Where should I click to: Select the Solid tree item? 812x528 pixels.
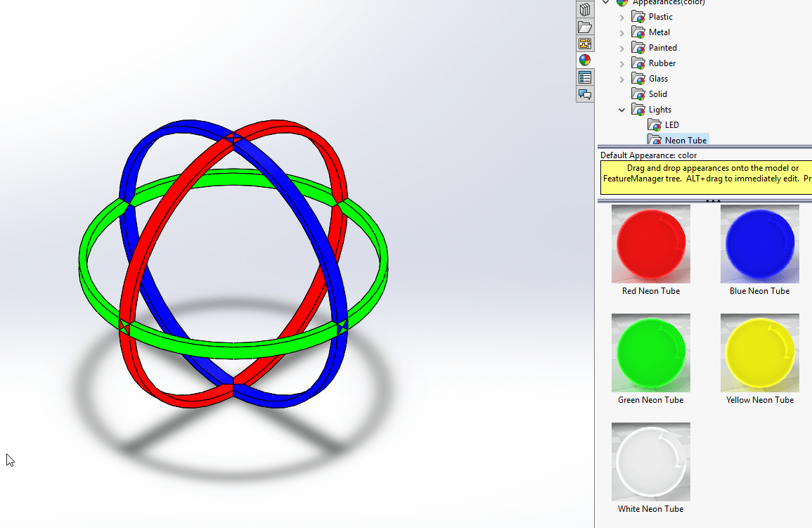[657, 94]
